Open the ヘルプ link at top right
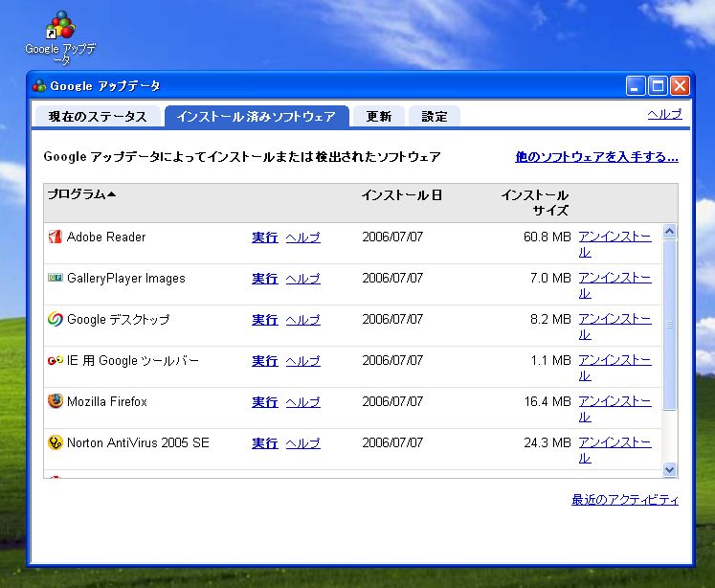The width and height of the screenshot is (715, 588). (665, 114)
